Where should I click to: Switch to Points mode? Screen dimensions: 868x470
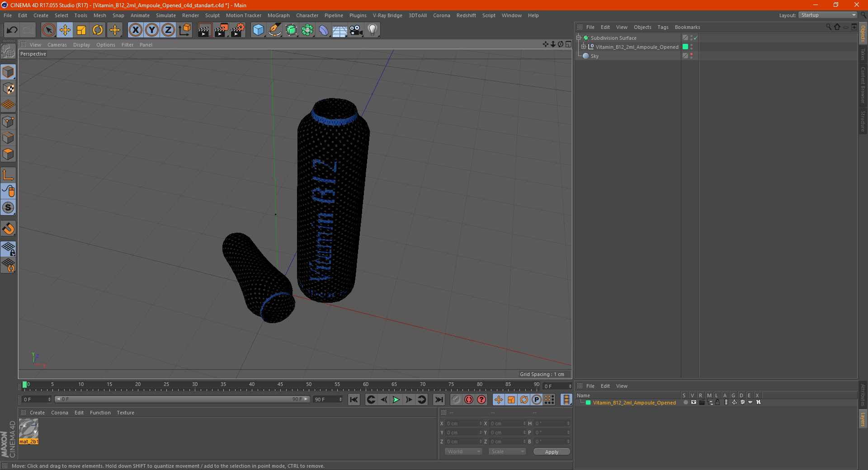[8, 122]
